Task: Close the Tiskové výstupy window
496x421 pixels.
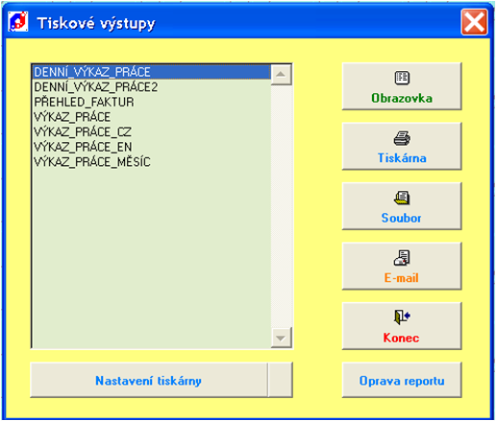Action: pyautogui.click(x=474, y=22)
